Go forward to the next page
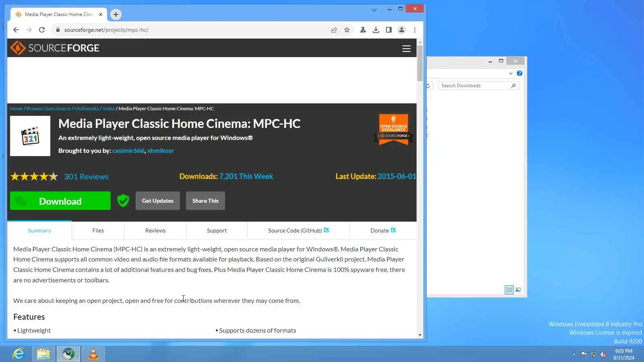Screen dimensions: 644x362 pyautogui.click(x=29, y=30)
